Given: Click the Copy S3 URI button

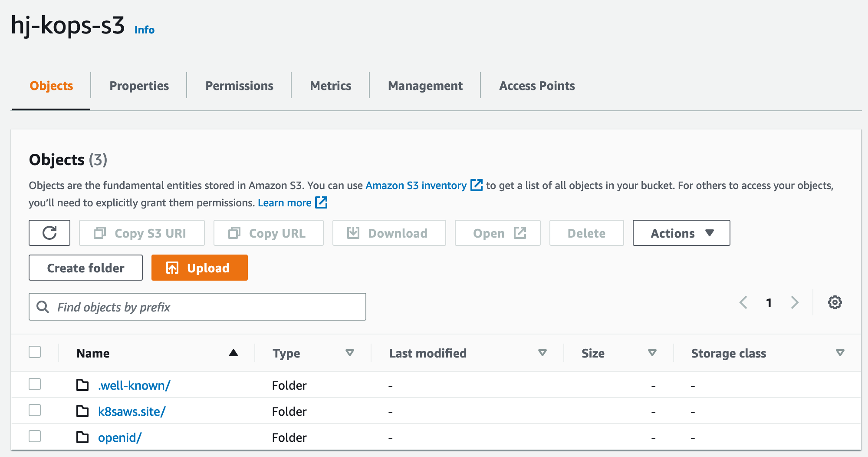Looking at the screenshot, I should pos(142,233).
